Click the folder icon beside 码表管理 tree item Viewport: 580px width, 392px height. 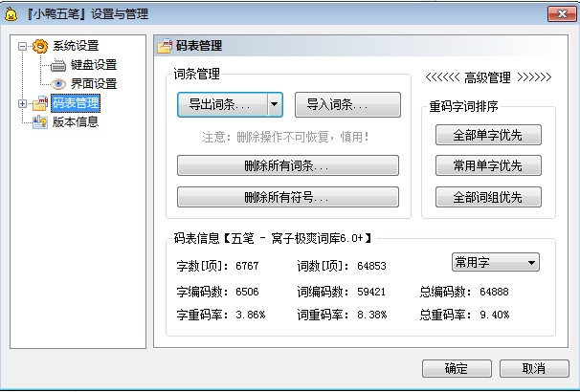(x=40, y=103)
